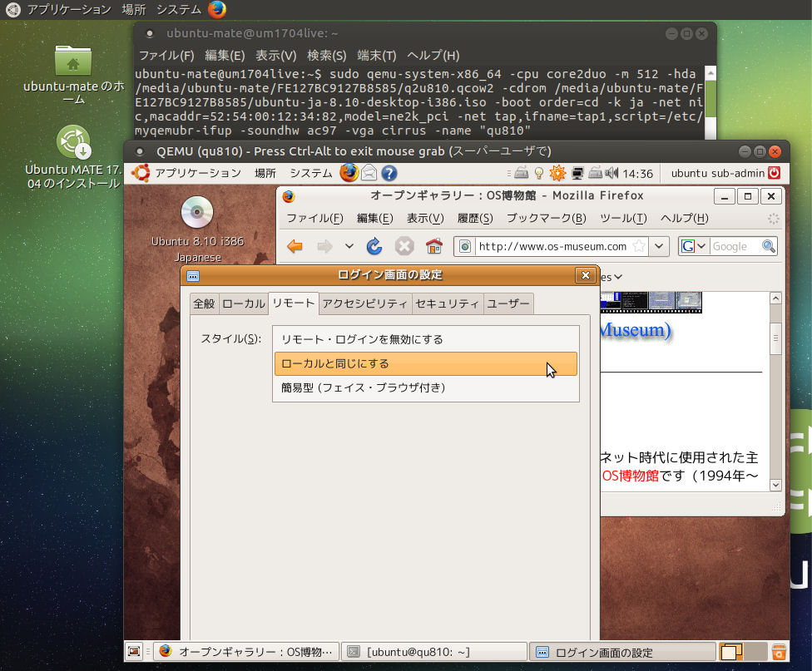Open terminal 端末(T) menu
The image size is (812, 671).
[377, 56]
